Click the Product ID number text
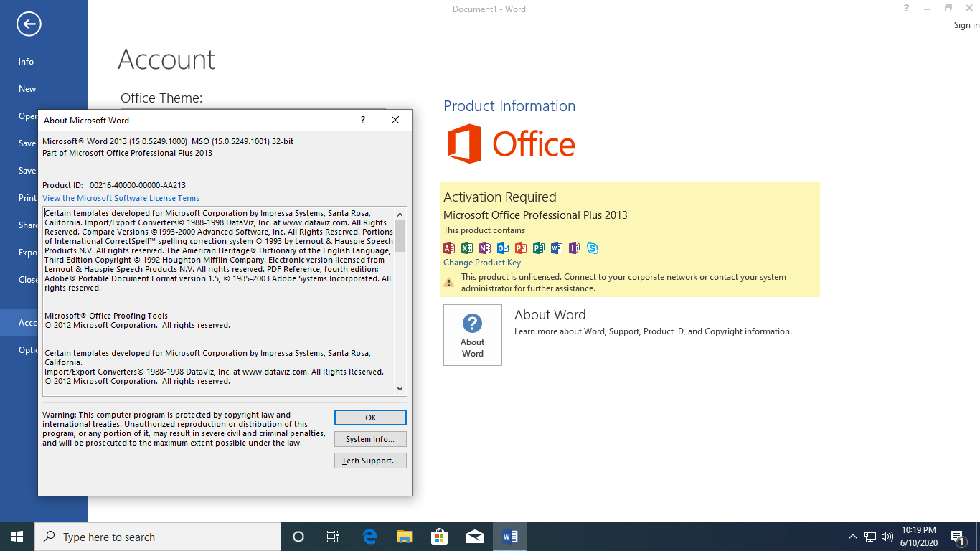980x551 pixels. coord(138,185)
